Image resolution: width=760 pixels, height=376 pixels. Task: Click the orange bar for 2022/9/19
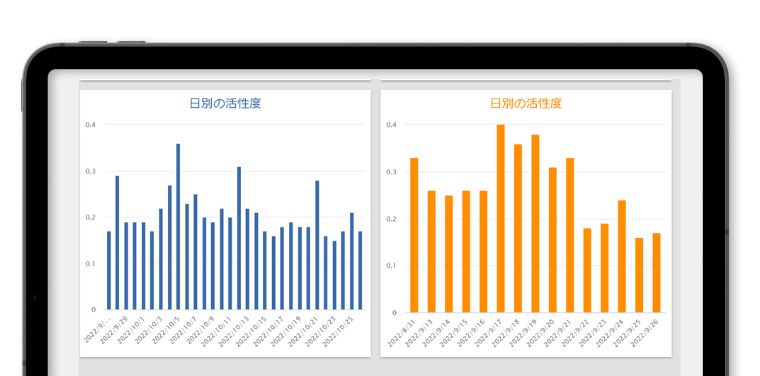point(535,223)
